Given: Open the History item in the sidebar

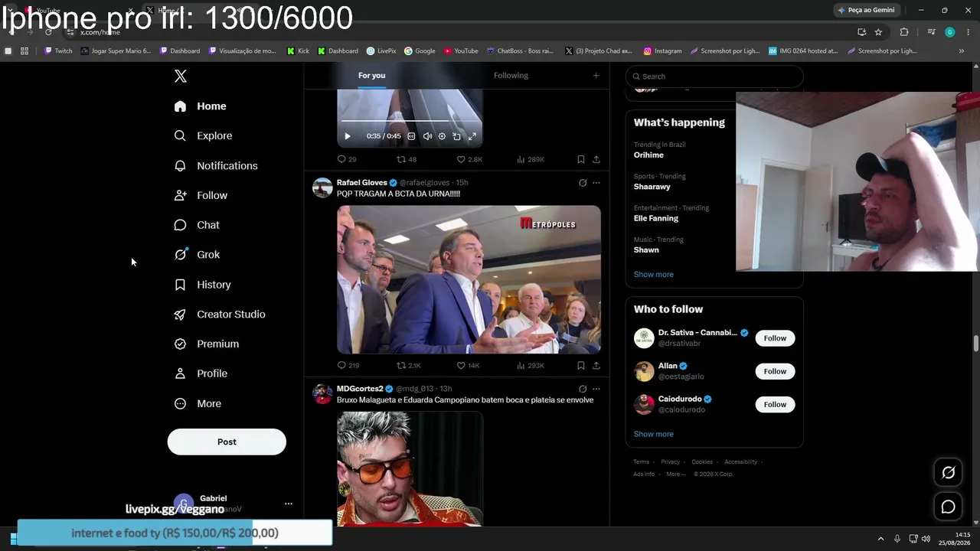Looking at the screenshot, I should point(202,285).
